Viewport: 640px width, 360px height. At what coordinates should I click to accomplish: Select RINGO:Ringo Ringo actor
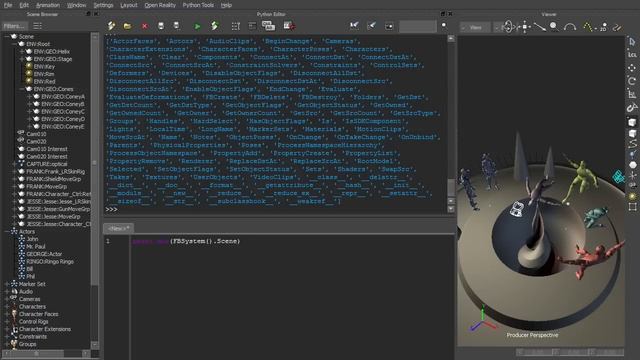coord(50,261)
